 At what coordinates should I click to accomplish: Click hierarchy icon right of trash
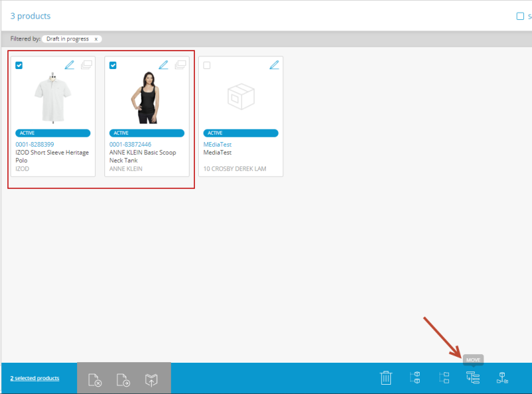click(x=415, y=378)
